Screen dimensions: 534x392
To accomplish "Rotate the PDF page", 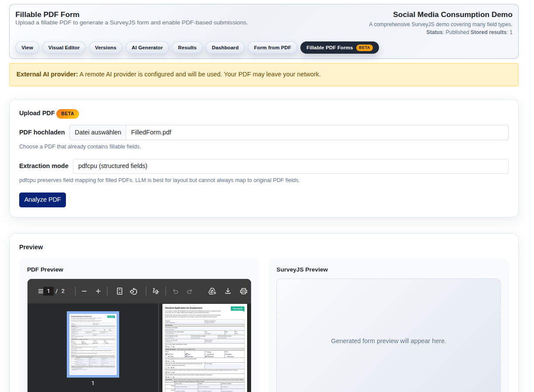I will 134,291.
